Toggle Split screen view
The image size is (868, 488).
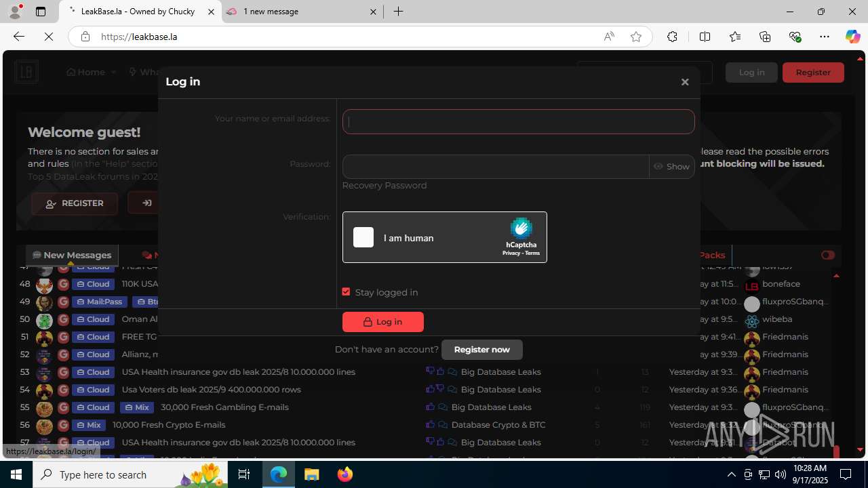click(705, 37)
